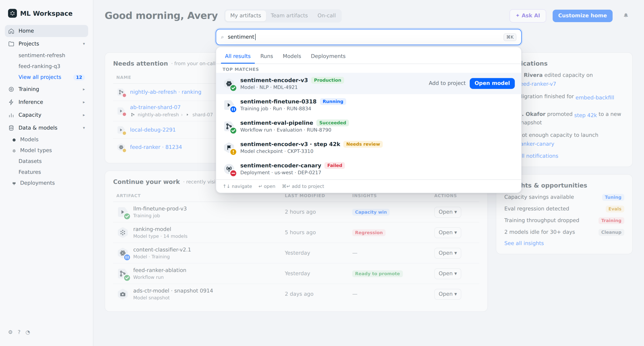
Task: Expand the Inference section arrow
Action: tap(84, 102)
